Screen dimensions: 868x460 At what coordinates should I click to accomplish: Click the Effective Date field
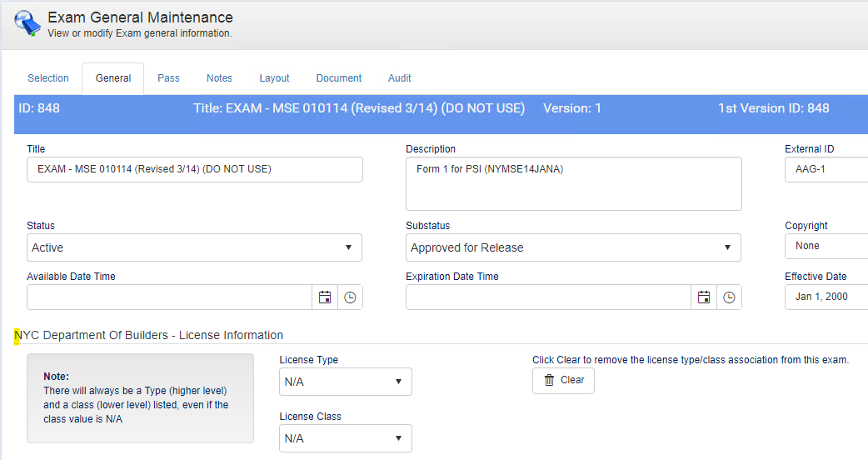pyautogui.click(x=825, y=297)
